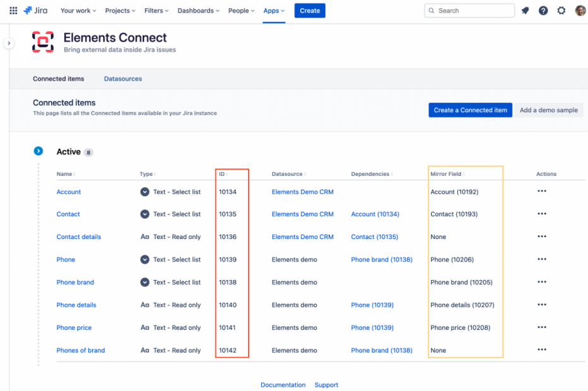Open the Jira app switcher grid icon
This screenshot has width=588, height=391.
13,10
